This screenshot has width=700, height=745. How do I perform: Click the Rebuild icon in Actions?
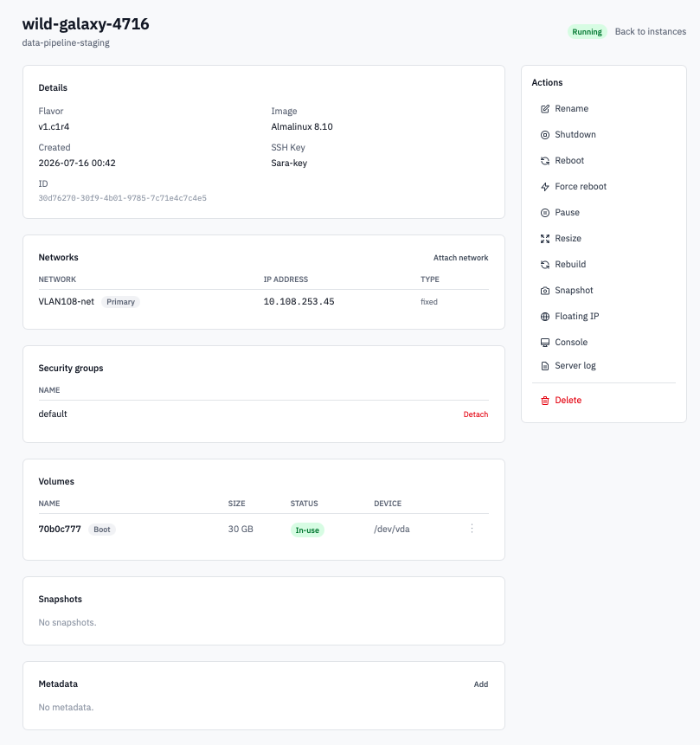coord(544,265)
